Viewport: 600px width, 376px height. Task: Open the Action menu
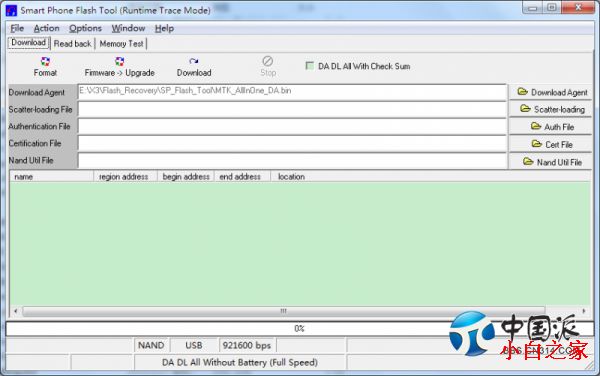(x=47, y=28)
